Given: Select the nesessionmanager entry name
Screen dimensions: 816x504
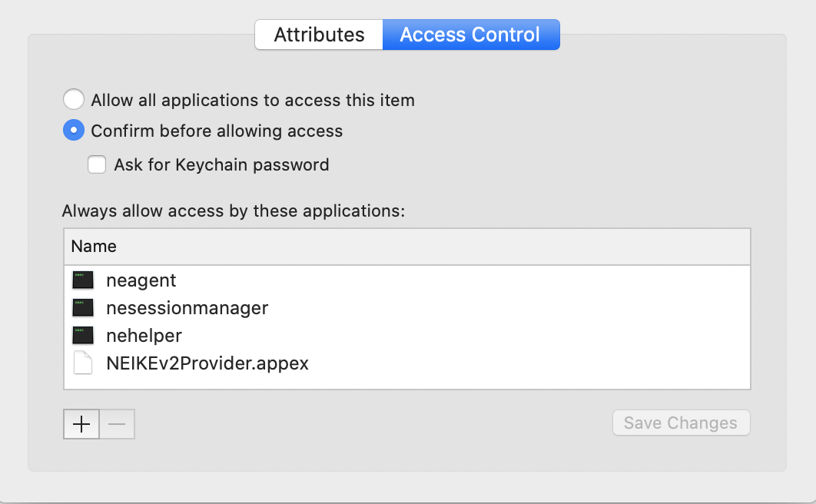Looking at the screenshot, I should [x=187, y=308].
